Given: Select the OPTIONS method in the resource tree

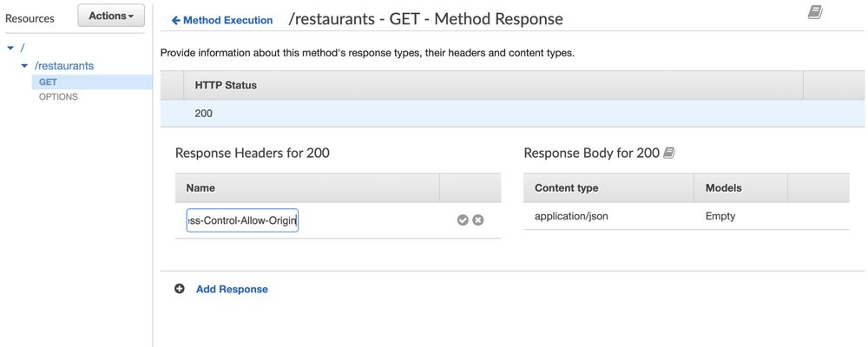Looking at the screenshot, I should 58,97.
